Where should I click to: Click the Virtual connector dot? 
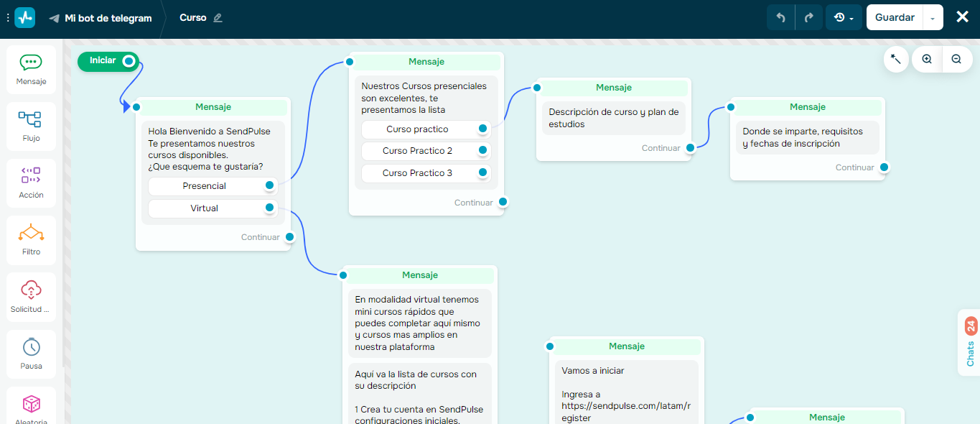(x=269, y=208)
